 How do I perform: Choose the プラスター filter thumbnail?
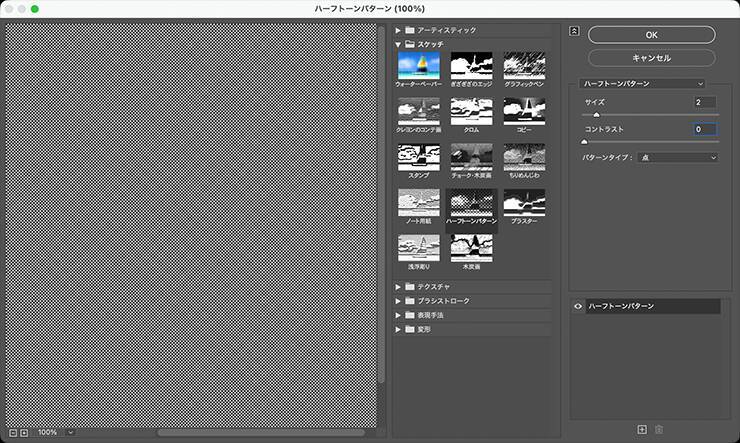click(x=524, y=203)
